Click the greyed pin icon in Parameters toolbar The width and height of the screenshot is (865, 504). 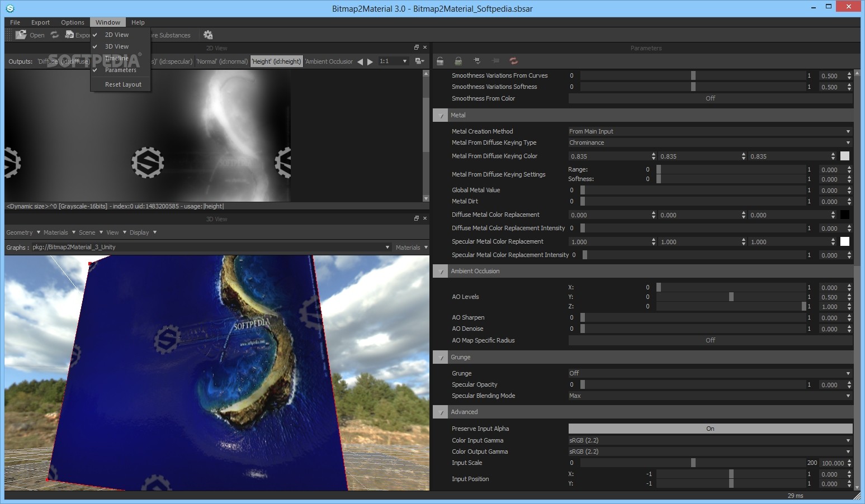click(x=495, y=61)
